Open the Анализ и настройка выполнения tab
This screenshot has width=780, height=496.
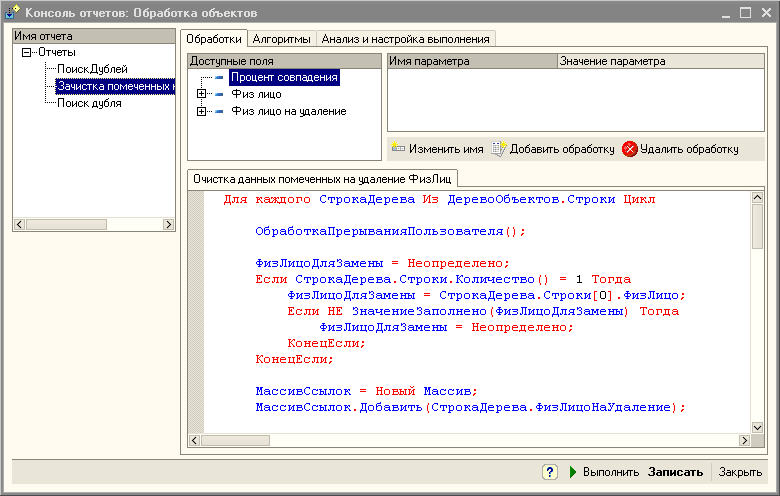405,39
